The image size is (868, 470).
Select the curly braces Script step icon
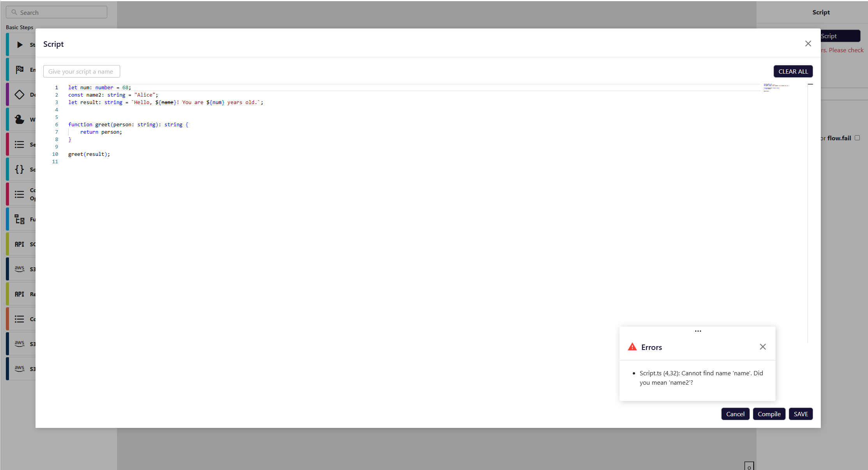coord(20,170)
